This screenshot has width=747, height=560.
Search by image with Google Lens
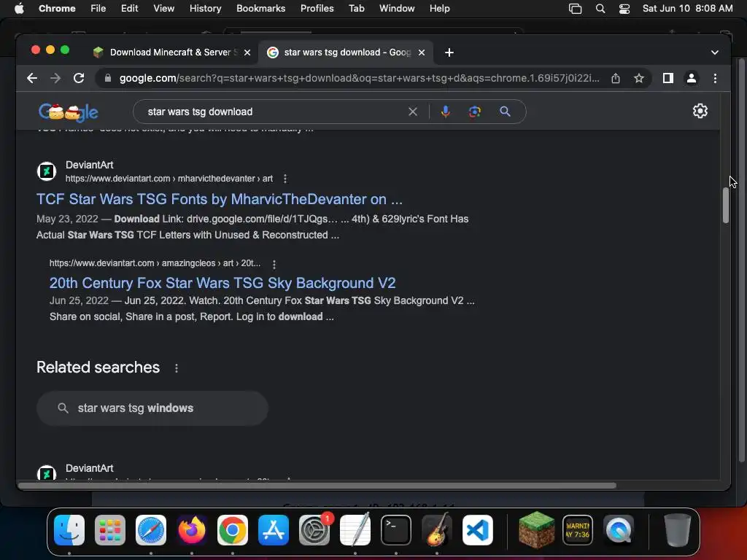[x=474, y=112]
